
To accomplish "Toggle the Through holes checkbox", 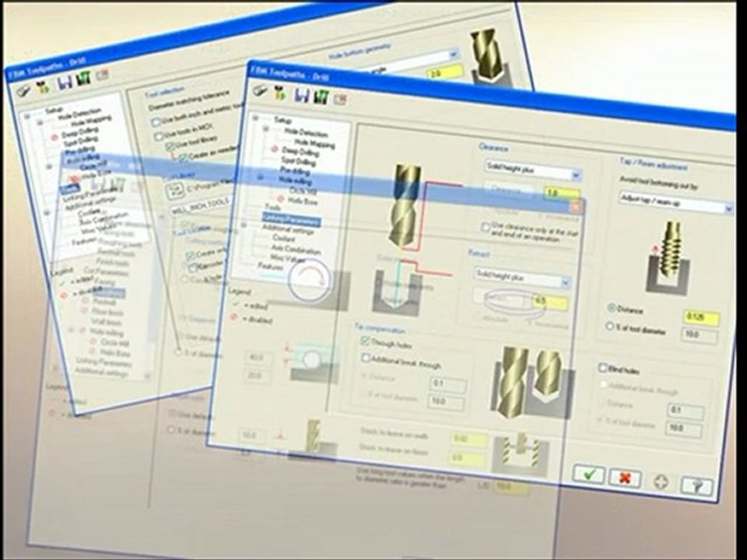I will 365,341.
